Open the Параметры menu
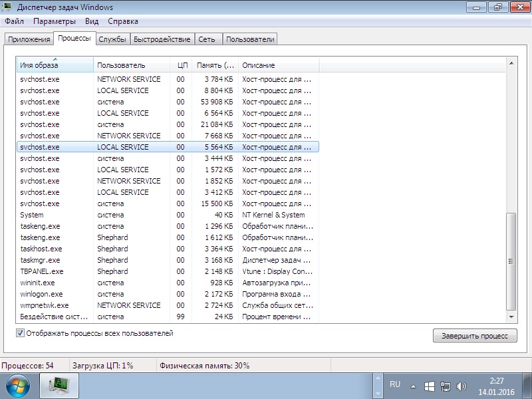Viewport: 532px width, 399px height. (x=55, y=21)
